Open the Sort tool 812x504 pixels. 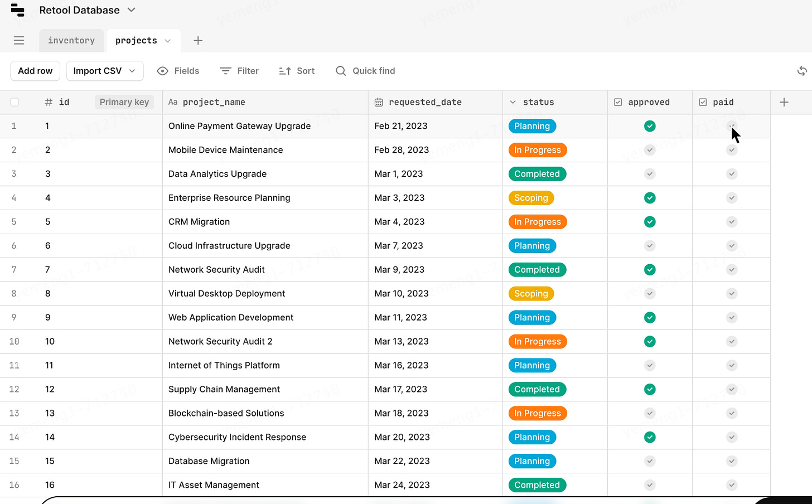tap(297, 71)
